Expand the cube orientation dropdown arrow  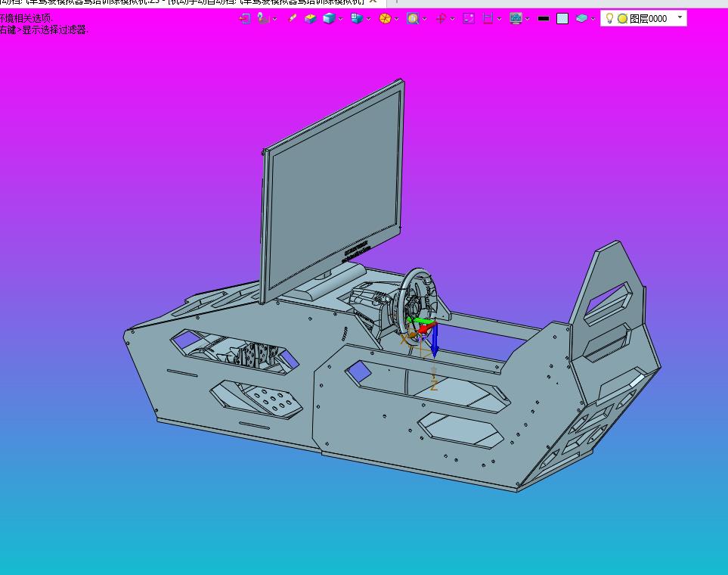click(x=369, y=19)
